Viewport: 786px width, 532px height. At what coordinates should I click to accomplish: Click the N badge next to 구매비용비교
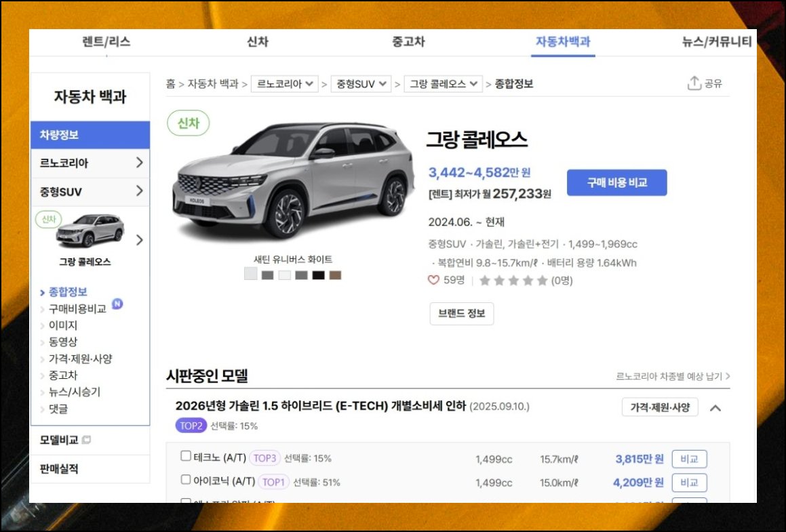click(117, 304)
